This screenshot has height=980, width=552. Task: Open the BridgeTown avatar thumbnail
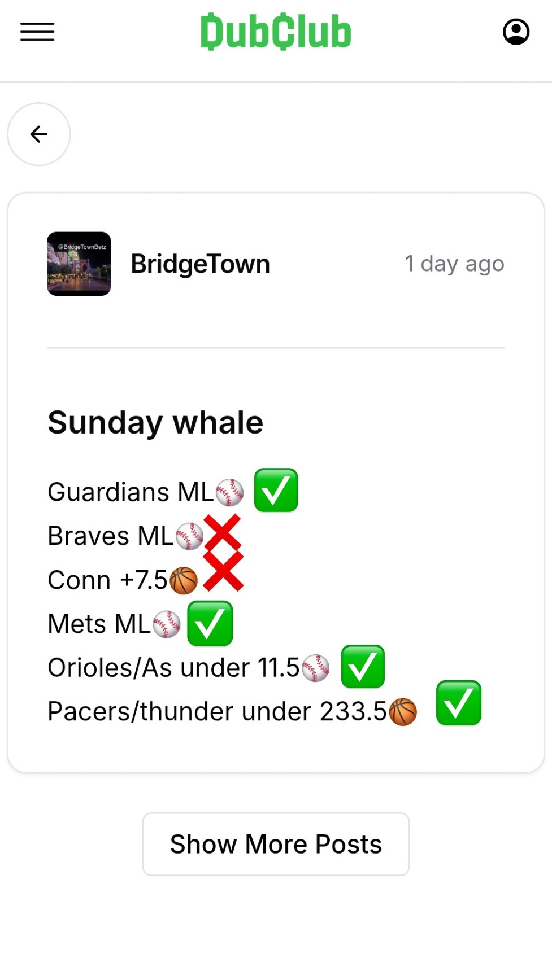pyautogui.click(x=79, y=264)
